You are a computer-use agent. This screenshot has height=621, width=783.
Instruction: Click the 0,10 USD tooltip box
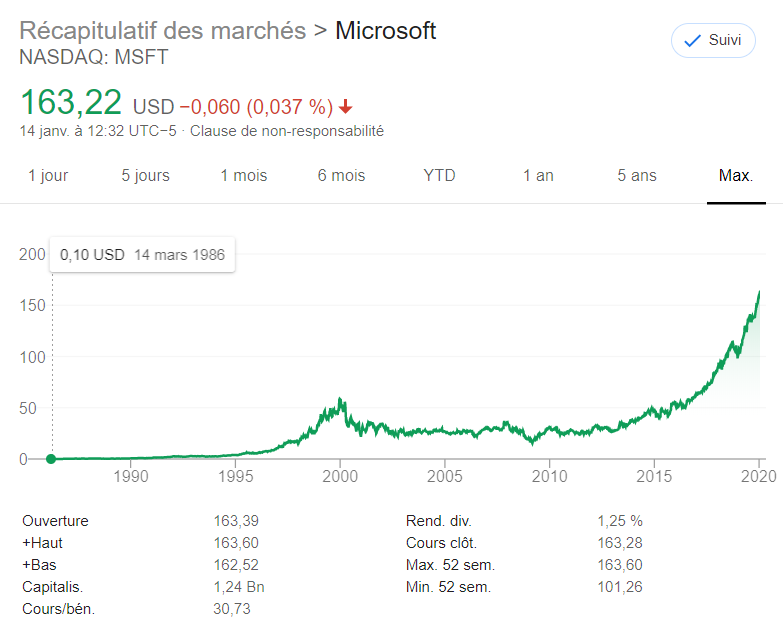(142, 255)
